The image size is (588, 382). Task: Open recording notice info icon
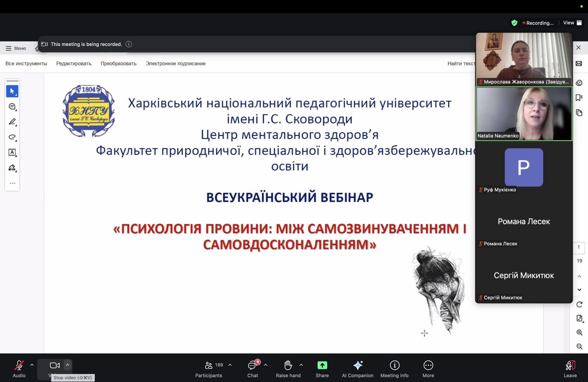coord(129,44)
